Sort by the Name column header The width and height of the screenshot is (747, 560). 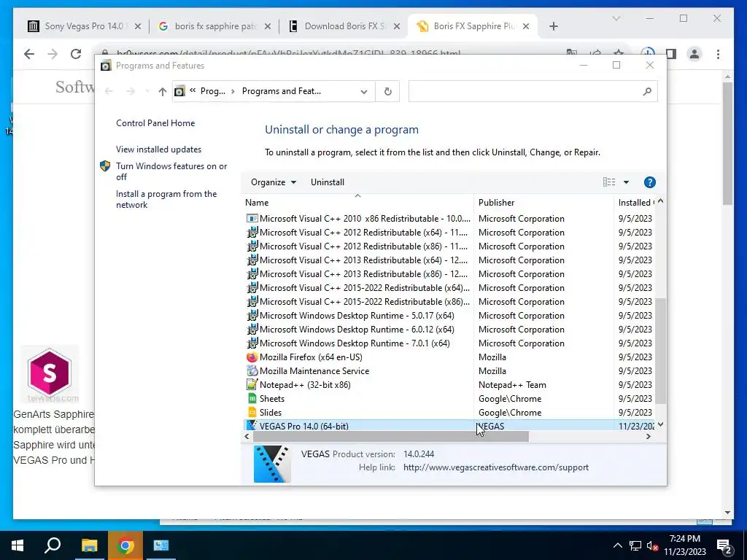(357, 203)
